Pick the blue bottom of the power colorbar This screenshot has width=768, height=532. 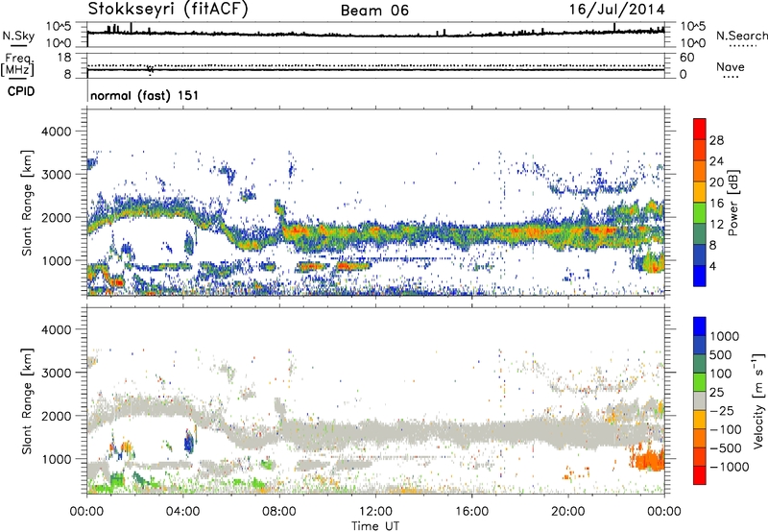coord(700,276)
